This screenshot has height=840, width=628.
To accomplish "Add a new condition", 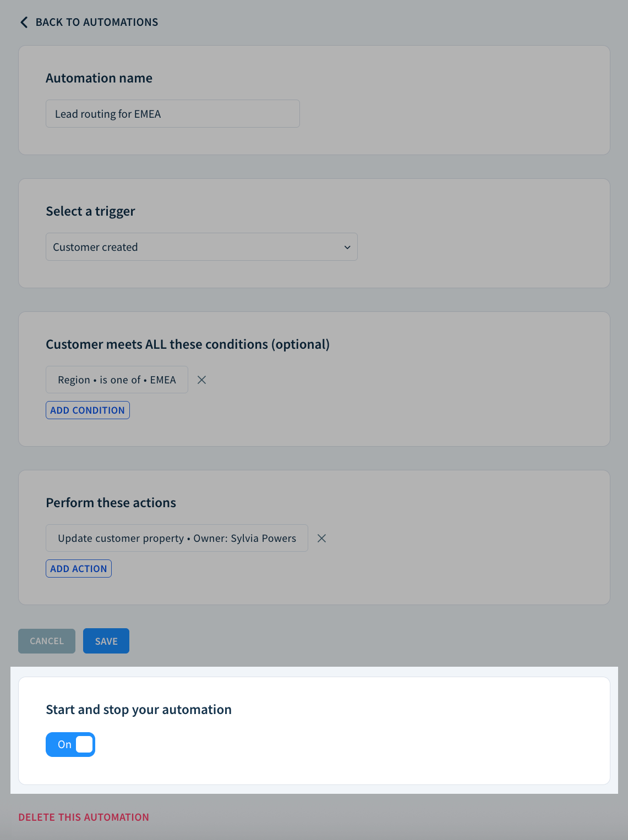I will tap(87, 410).
